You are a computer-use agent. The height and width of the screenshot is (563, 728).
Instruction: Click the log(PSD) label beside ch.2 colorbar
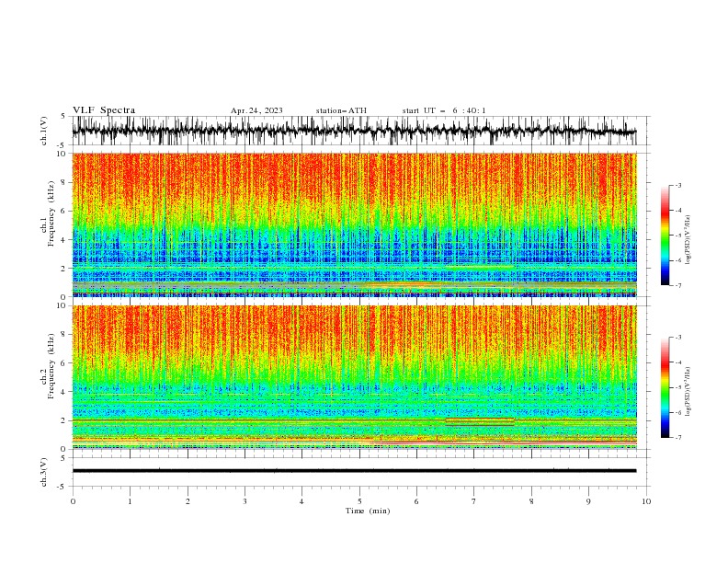coord(688,392)
